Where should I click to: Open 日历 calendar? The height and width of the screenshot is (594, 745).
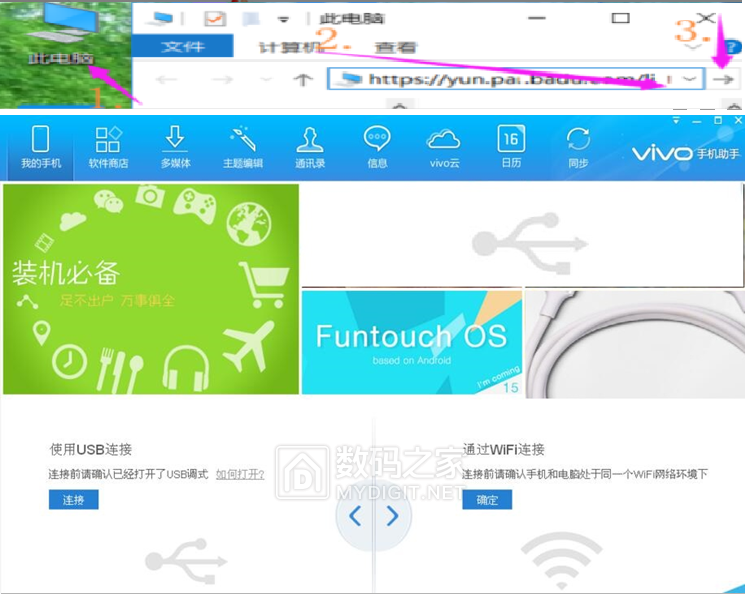511,148
